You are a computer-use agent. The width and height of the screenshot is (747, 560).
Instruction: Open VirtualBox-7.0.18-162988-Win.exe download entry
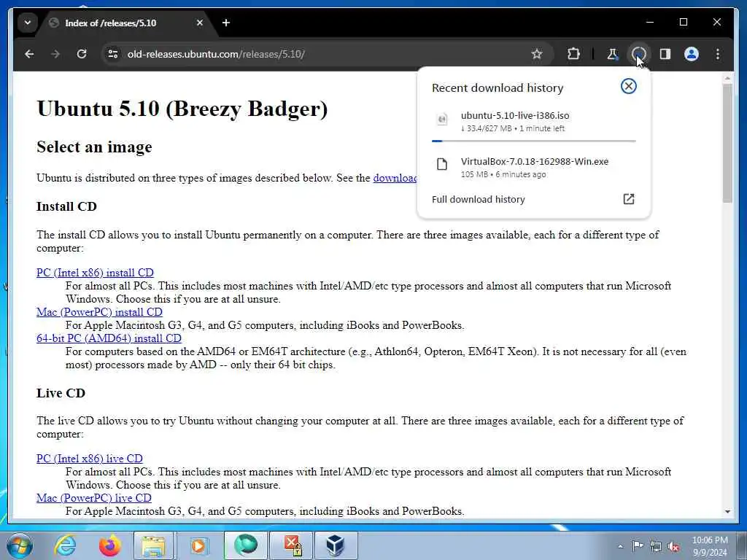point(533,167)
